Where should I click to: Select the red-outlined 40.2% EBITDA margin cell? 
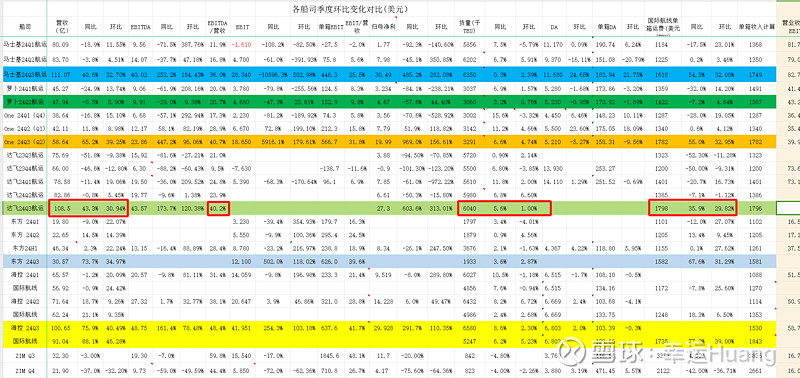(218, 208)
